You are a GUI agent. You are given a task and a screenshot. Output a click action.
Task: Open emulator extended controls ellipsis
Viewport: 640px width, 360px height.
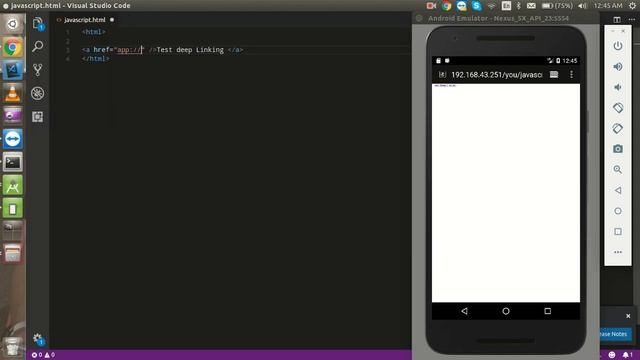point(618,252)
